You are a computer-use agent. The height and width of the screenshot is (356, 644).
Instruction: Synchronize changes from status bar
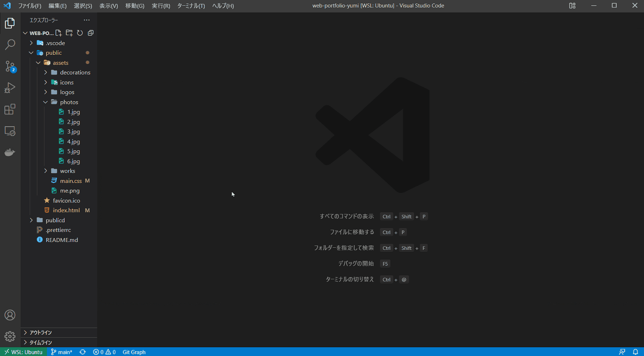click(82, 352)
